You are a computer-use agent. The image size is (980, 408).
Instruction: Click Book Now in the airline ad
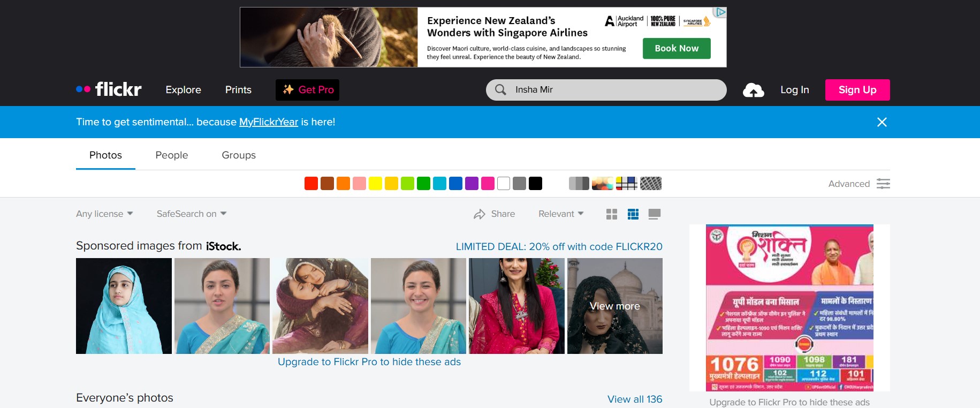tap(677, 48)
